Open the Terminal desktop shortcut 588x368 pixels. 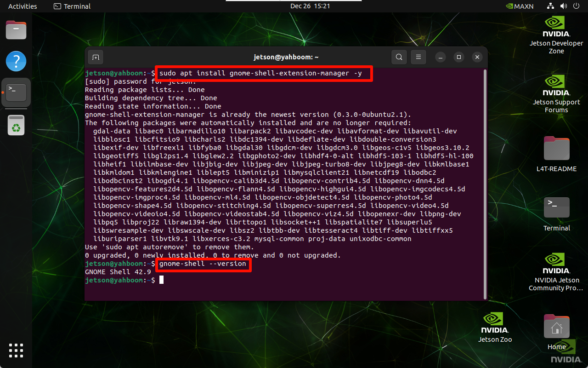(556, 207)
